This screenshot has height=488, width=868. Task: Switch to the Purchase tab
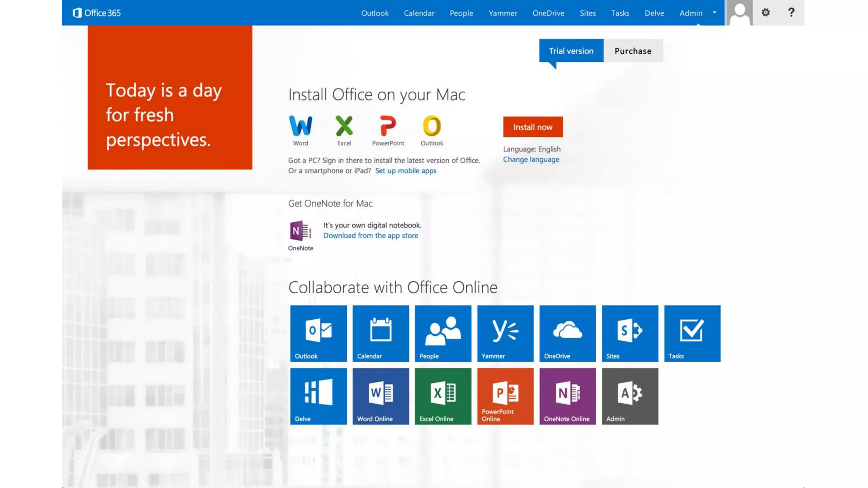click(x=633, y=51)
